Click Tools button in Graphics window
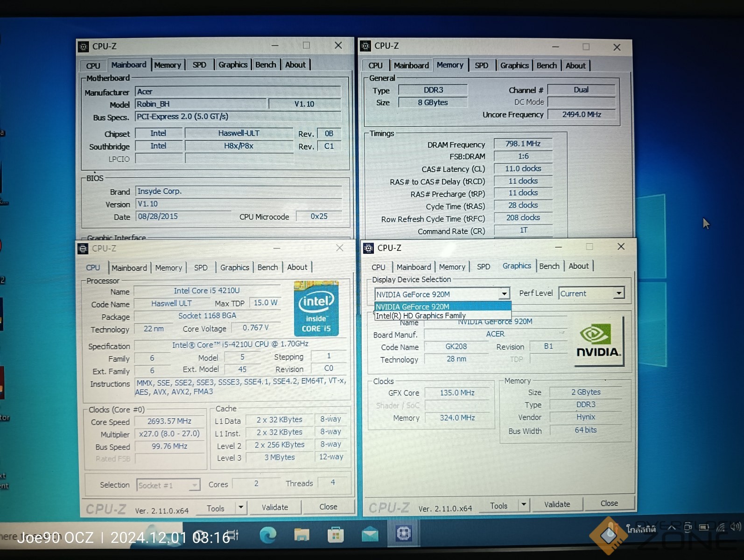The height and width of the screenshot is (560, 744). click(x=498, y=505)
